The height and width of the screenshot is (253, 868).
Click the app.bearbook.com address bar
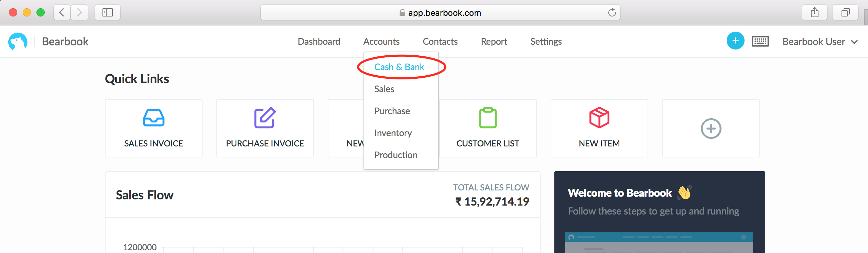click(x=440, y=13)
